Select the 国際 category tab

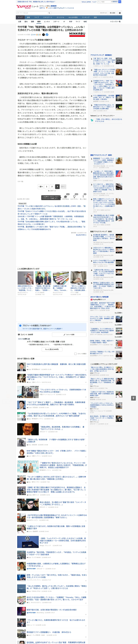pyautogui.click(x=32, y=21)
